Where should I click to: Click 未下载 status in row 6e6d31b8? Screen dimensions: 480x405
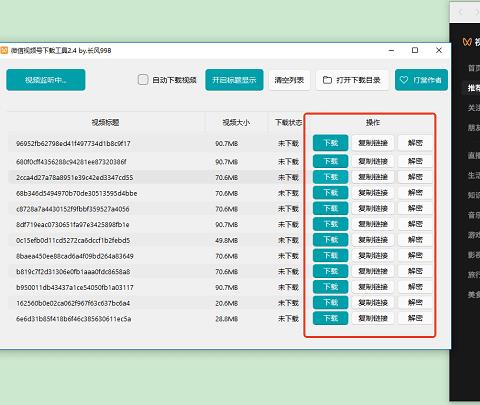tap(289, 319)
